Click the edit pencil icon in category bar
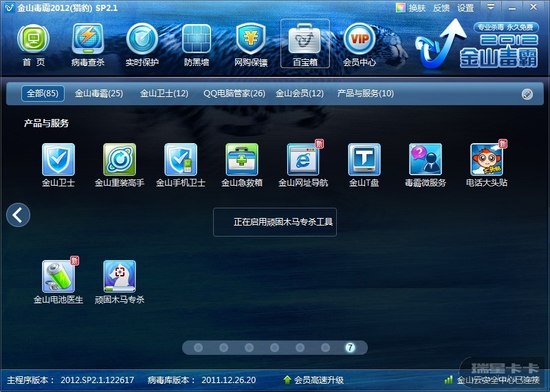The width and height of the screenshot is (550, 392). coord(527,94)
